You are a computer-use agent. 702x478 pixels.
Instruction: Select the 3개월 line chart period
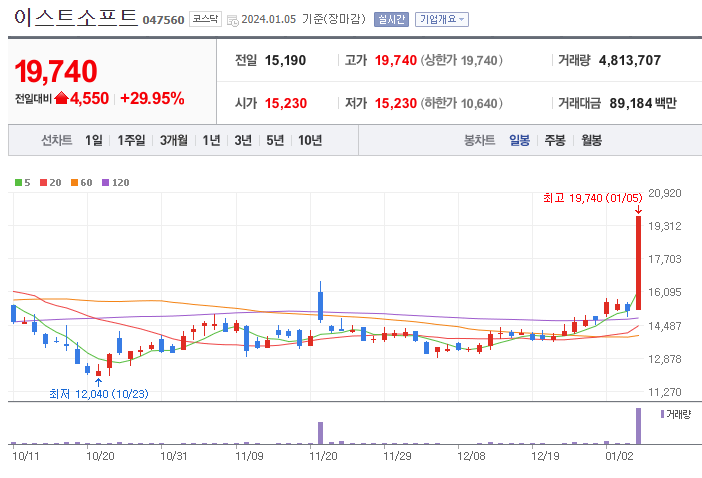(174, 141)
